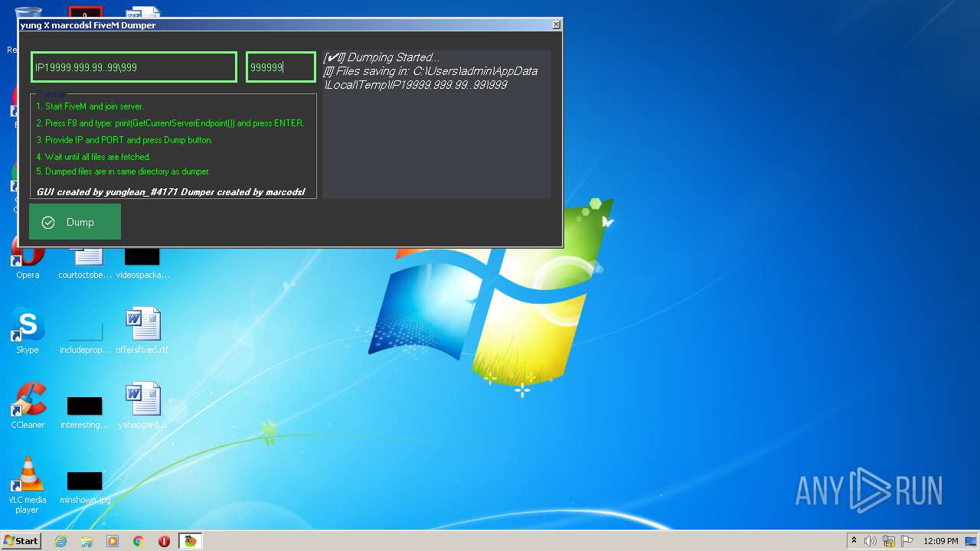Click the 'Dumping Started...' log line
This screenshot has height=551, width=980.
click(x=381, y=57)
